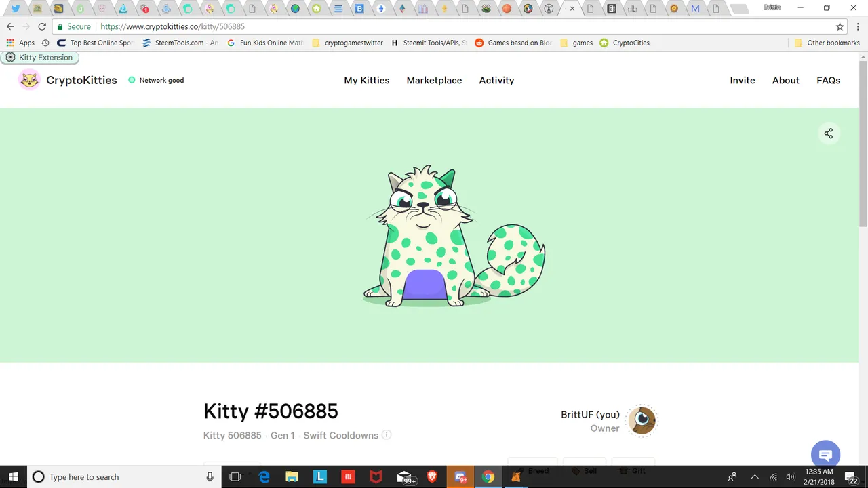
Task: Open notification center icon
Action: 851,477
